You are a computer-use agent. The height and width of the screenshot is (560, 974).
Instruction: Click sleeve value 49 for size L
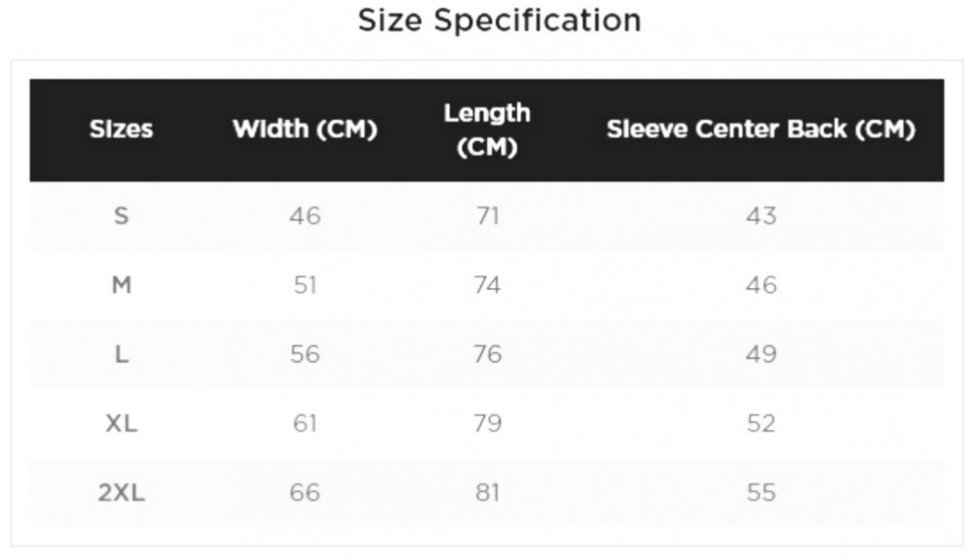tap(761, 354)
